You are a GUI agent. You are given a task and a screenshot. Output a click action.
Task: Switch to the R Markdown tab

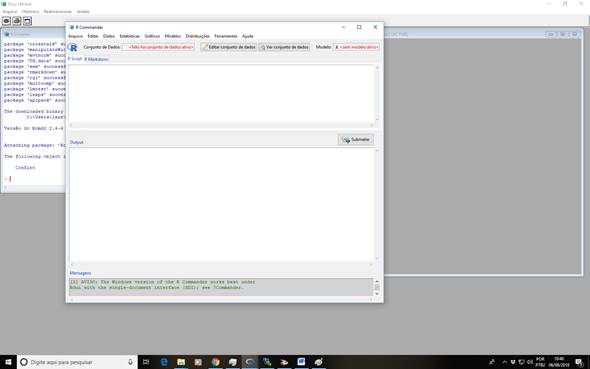tap(96, 59)
